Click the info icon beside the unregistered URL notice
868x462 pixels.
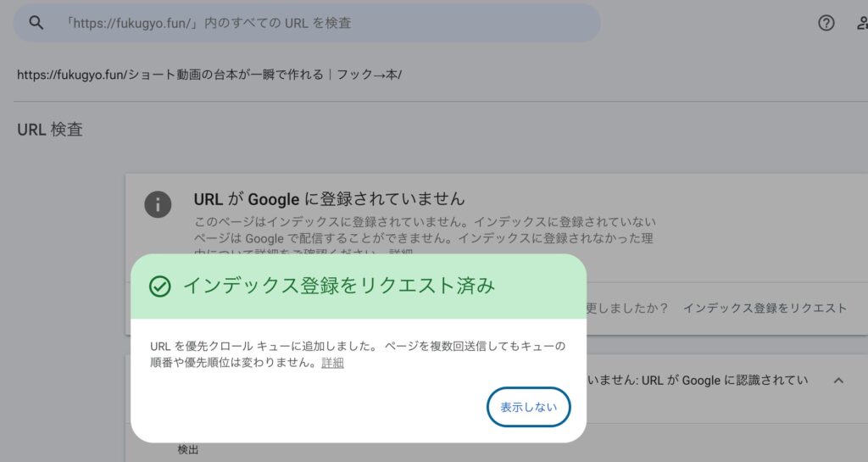[158, 204]
